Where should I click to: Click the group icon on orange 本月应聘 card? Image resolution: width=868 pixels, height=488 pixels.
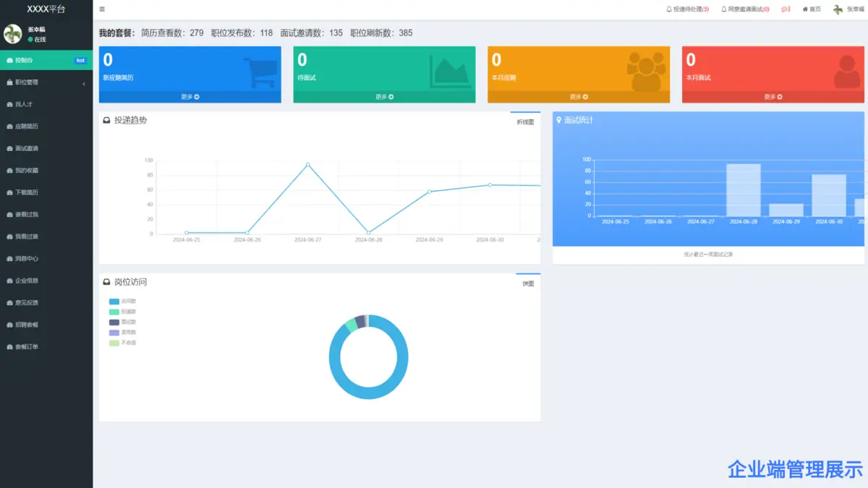coord(646,71)
